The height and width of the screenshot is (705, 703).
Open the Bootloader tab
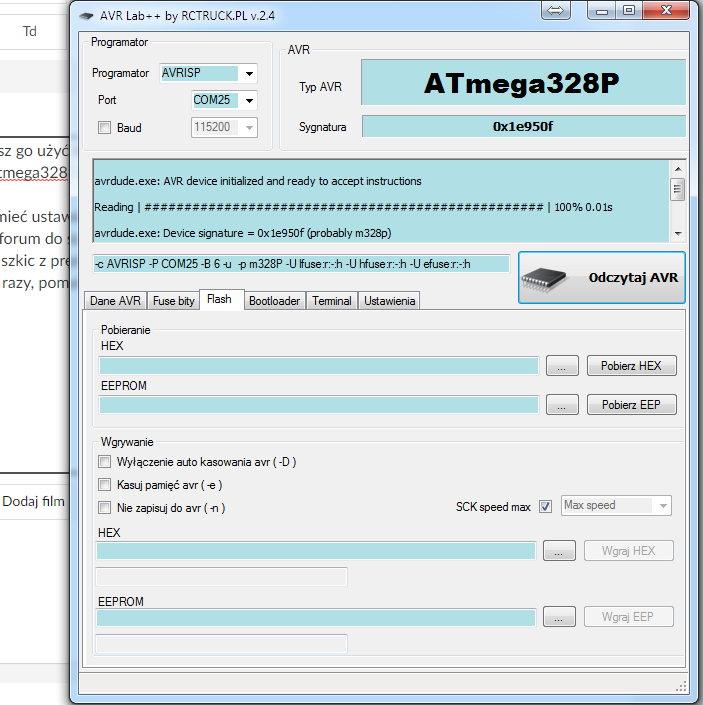[x=274, y=301]
